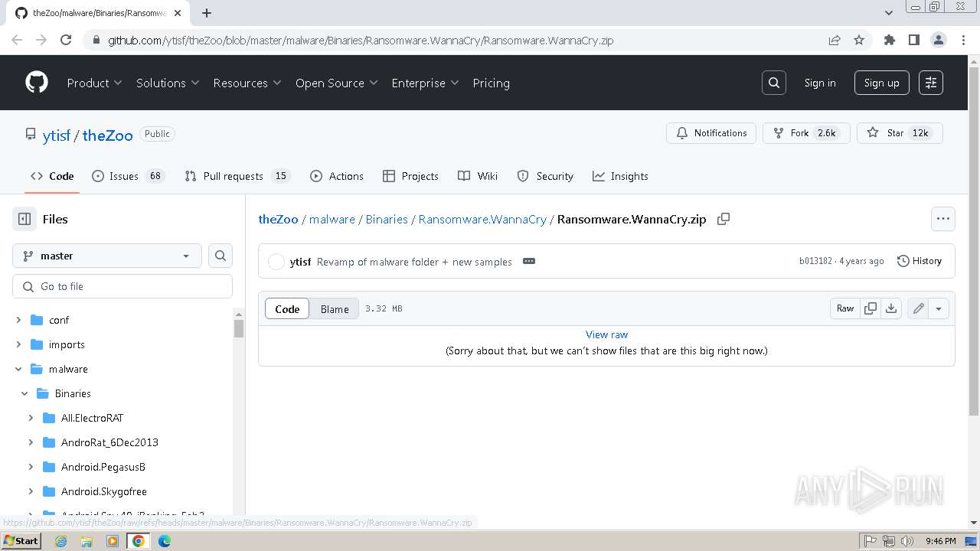Collapse the Binaries folder
The image size is (980, 551).
24,393
